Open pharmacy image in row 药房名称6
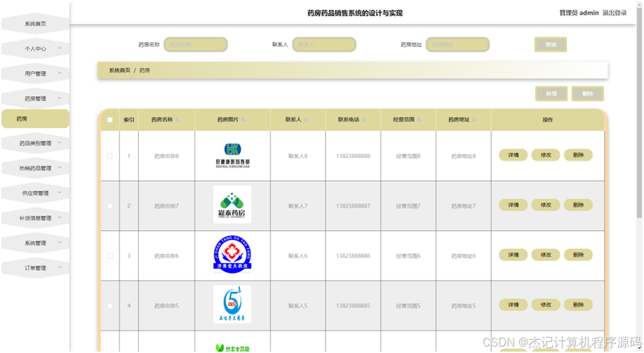The height and width of the screenshot is (353, 644). coord(232,255)
